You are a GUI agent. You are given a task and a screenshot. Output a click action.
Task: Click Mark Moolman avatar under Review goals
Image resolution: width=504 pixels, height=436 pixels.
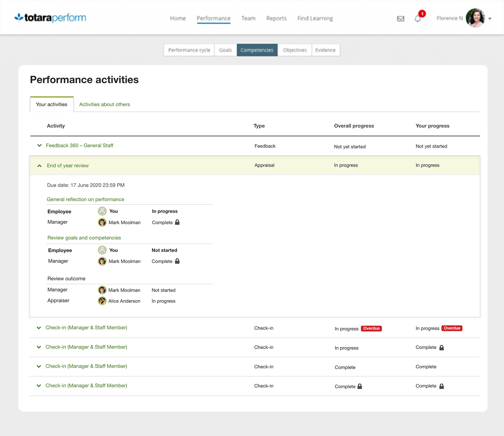[102, 261]
